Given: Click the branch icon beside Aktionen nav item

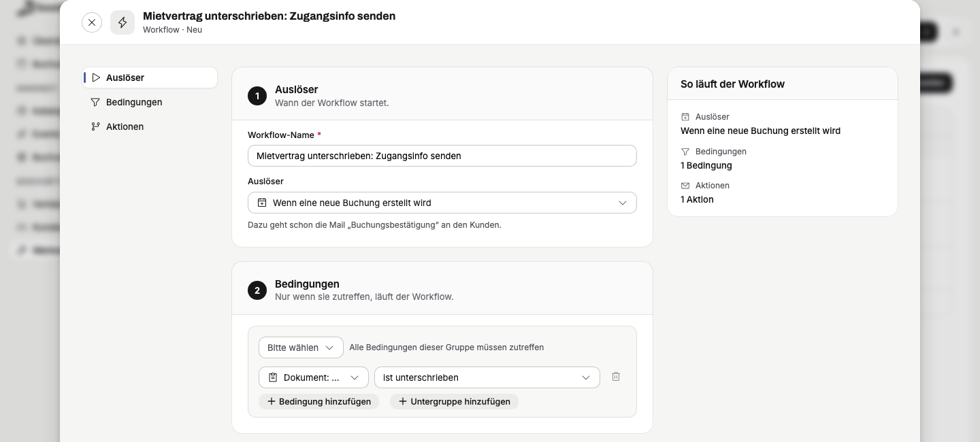Looking at the screenshot, I should click(96, 126).
